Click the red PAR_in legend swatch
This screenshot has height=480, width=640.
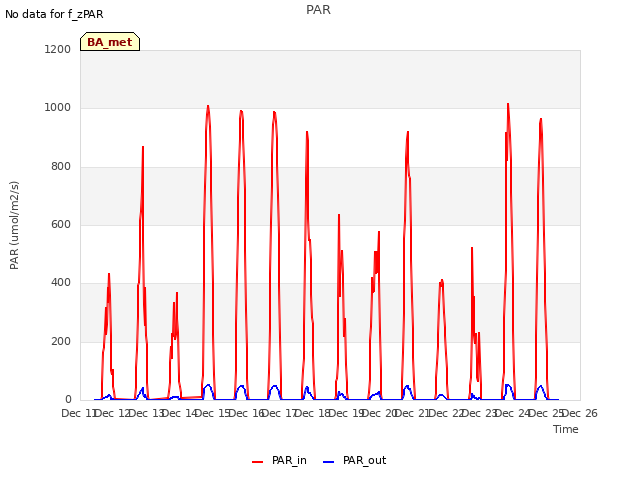point(258,462)
